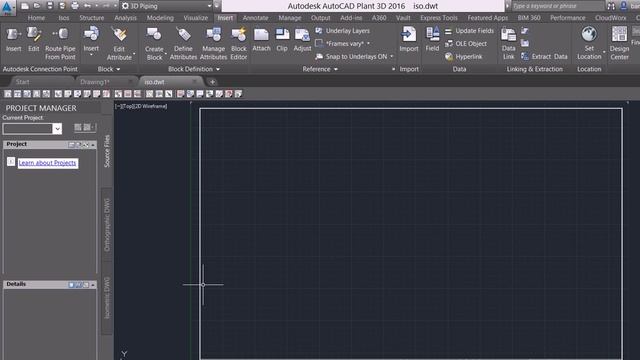Open the CloudWorx ribbon tab

tap(611, 18)
